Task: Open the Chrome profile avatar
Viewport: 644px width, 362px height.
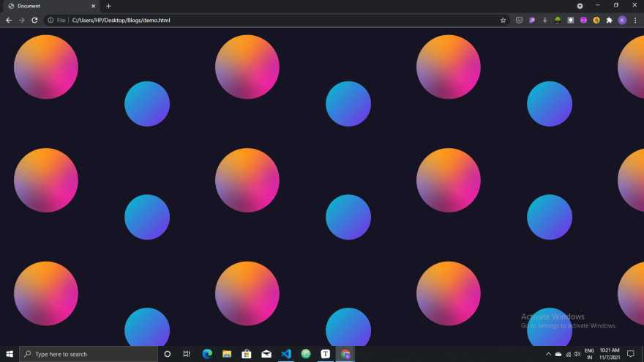Action: (x=622, y=21)
